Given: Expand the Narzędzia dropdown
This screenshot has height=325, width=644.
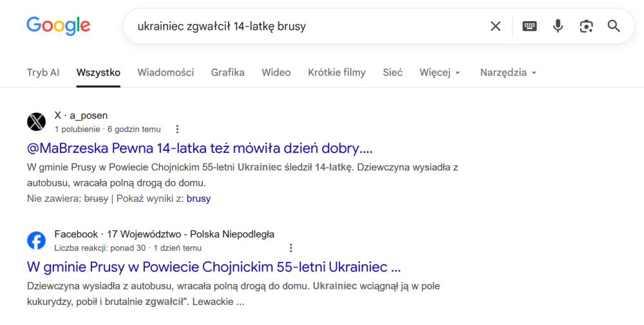Looking at the screenshot, I should point(509,72).
